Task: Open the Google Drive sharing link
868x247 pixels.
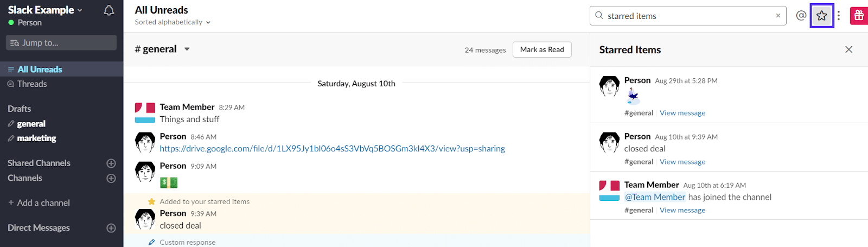Action: [332, 149]
